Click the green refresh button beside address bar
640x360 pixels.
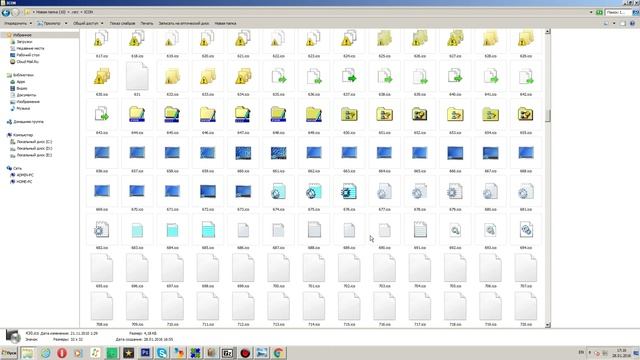pyautogui.click(x=599, y=12)
